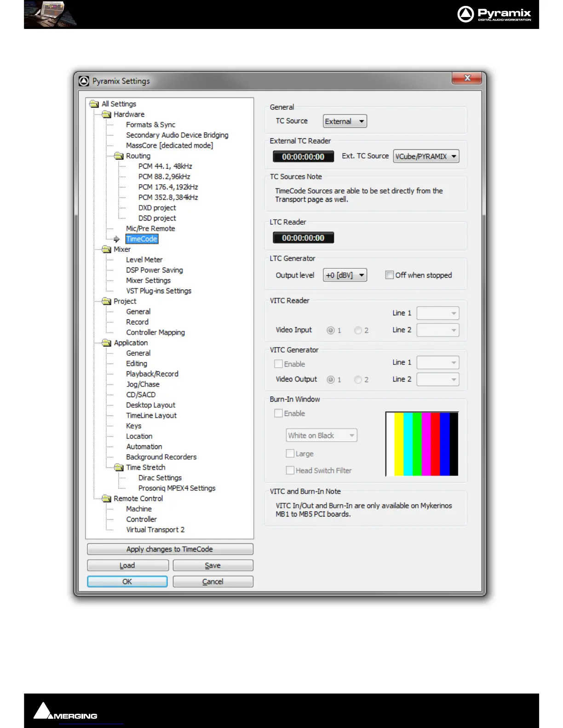This screenshot has height=728, width=563.
Task: Click the Load button
Action: [127, 565]
